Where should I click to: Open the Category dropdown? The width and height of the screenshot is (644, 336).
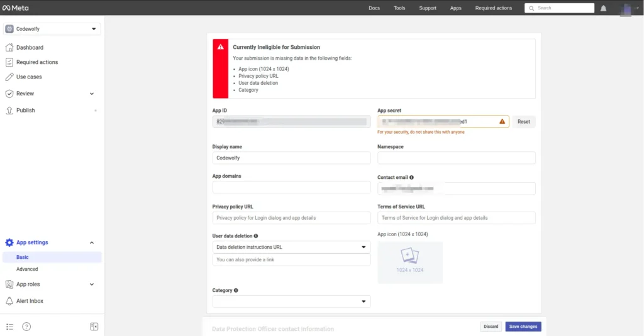[291, 302]
